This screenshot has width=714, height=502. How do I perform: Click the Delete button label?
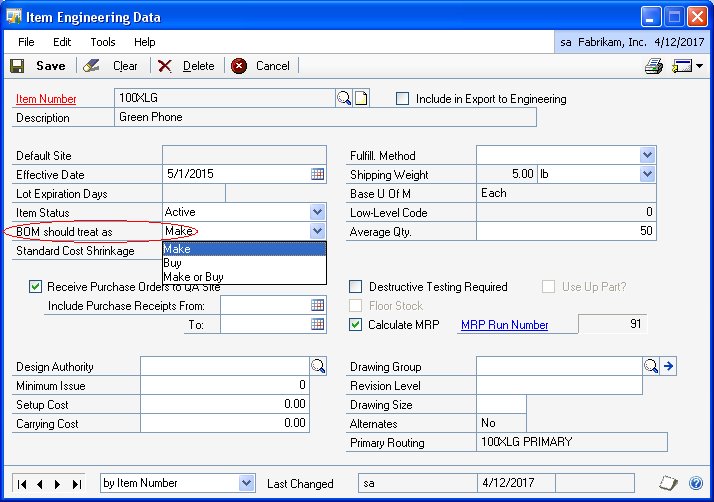click(199, 66)
